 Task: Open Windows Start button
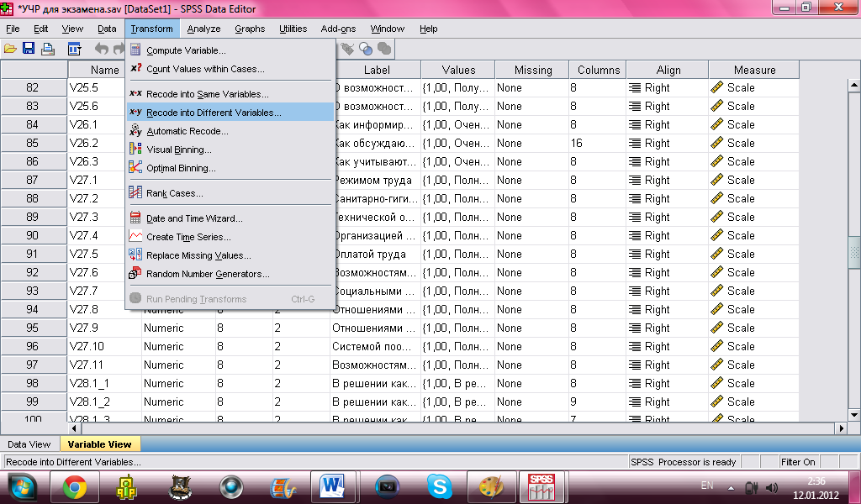pos(22,487)
